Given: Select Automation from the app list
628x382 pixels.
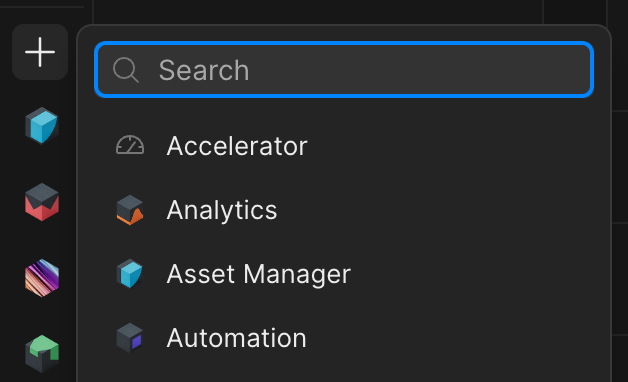Looking at the screenshot, I should [344, 338].
